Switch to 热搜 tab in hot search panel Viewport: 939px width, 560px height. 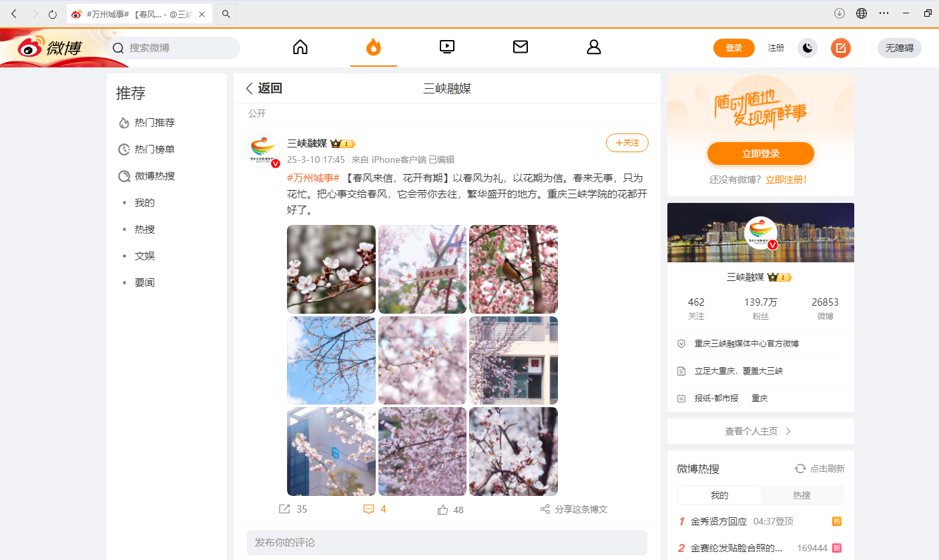tap(802, 495)
